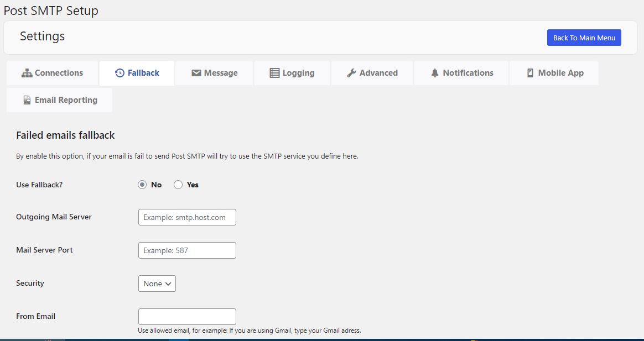The image size is (644, 341).
Task: Click the Connections network icon
Action: pos(27,73)
